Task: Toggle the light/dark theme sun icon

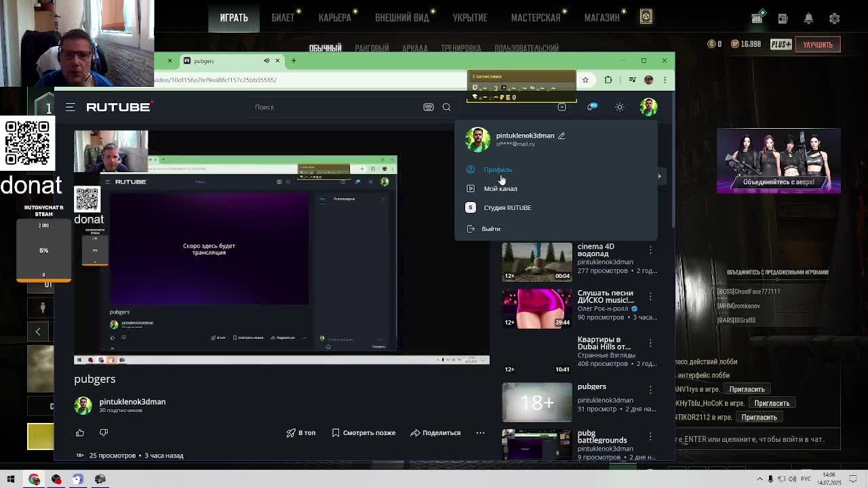Action: tap(620, 107)
